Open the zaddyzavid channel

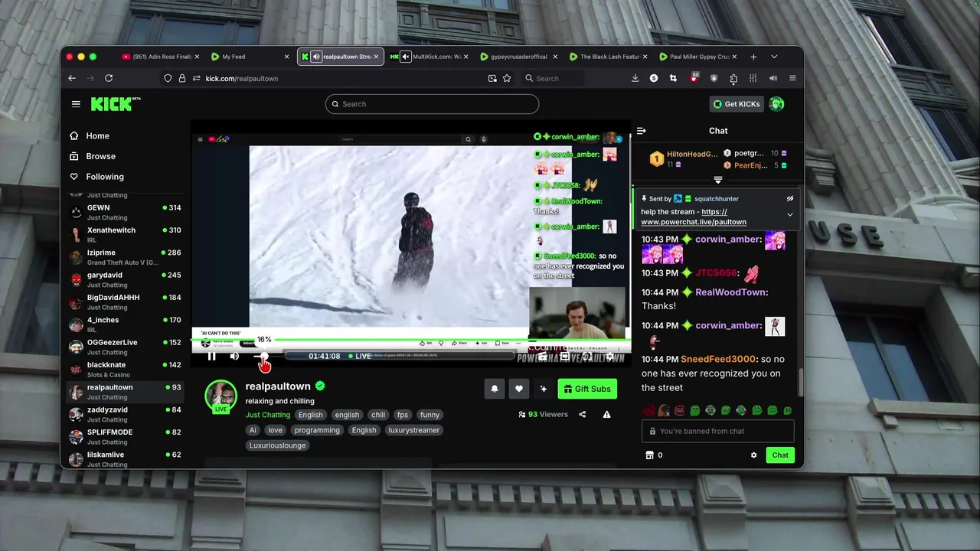click(125, 414)
